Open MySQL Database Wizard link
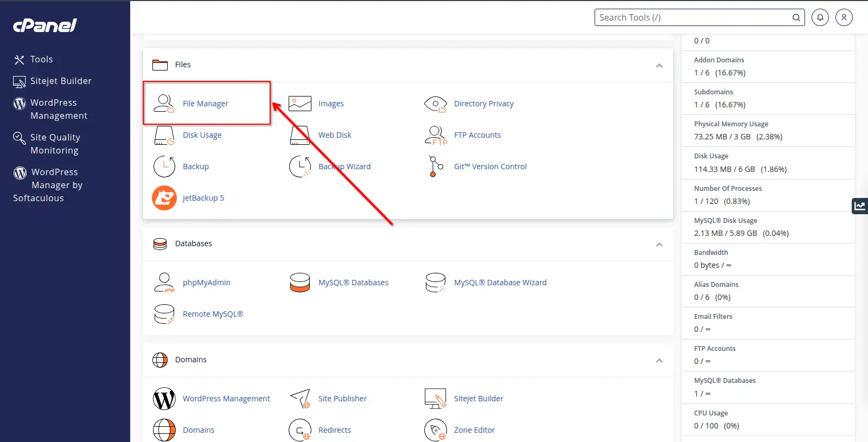868x442 pixels. (x=500, y=283)
